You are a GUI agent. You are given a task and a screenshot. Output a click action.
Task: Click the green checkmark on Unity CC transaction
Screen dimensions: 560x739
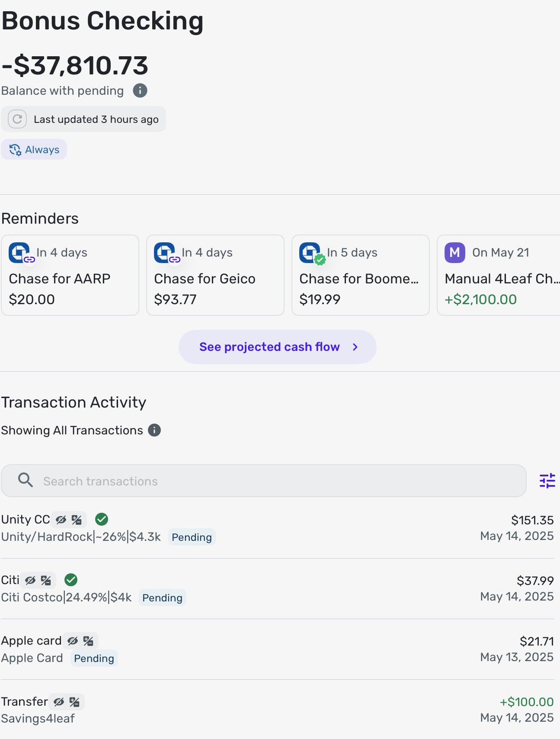(102, 519)
